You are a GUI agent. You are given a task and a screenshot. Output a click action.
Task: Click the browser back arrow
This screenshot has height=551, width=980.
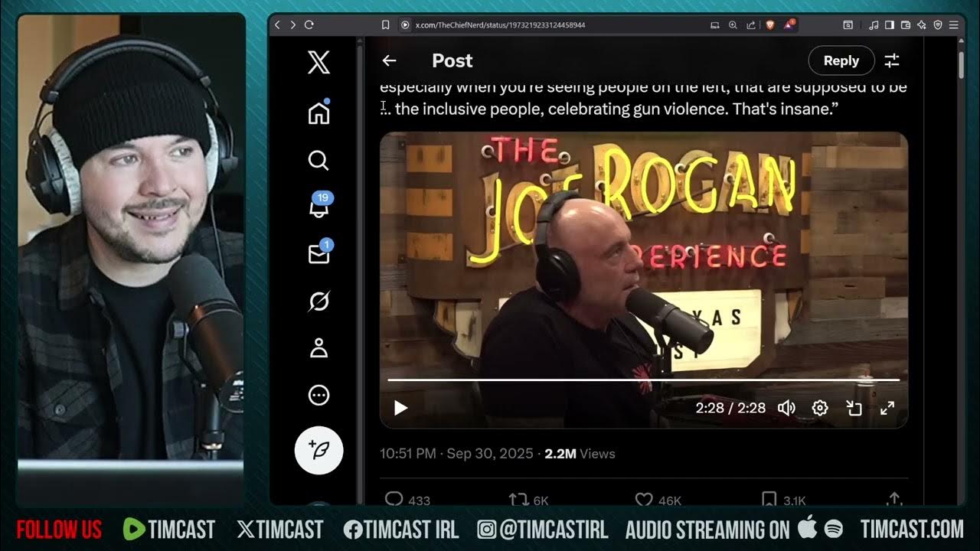[x=278, y=24]
